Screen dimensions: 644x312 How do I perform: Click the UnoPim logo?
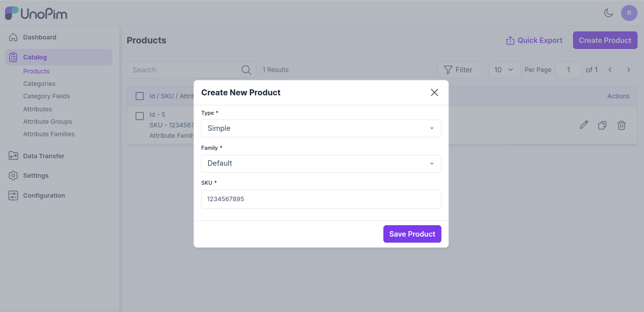36,13
